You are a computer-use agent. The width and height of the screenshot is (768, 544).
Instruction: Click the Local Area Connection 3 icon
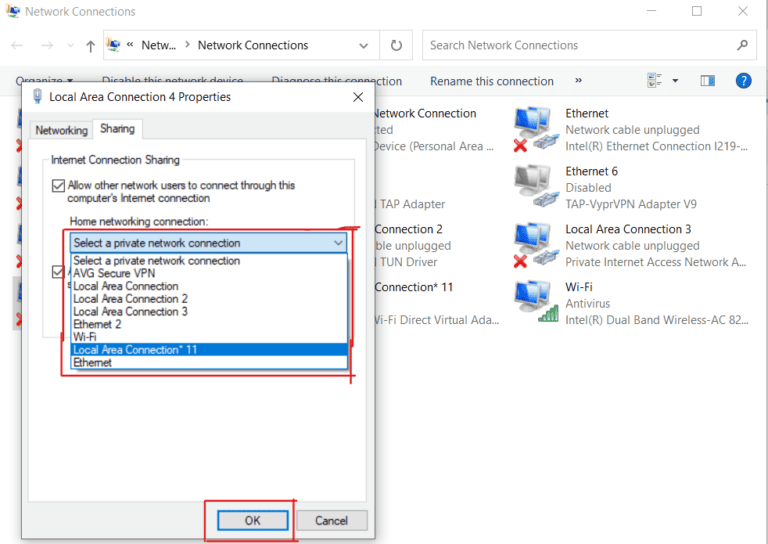(x=533, y=245)
